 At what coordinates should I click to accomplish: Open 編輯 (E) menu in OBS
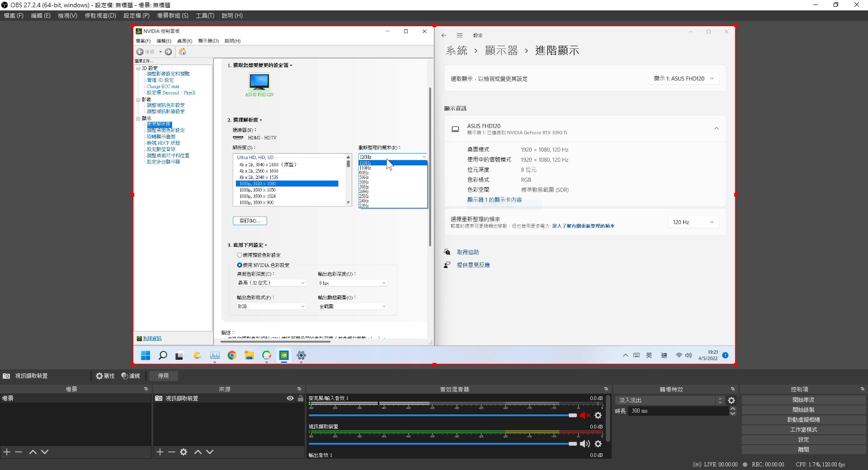41,15
